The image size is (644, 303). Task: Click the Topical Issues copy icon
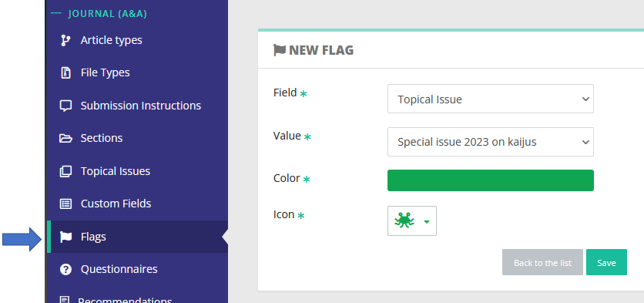pyautogui.click(x=65, y=171)
